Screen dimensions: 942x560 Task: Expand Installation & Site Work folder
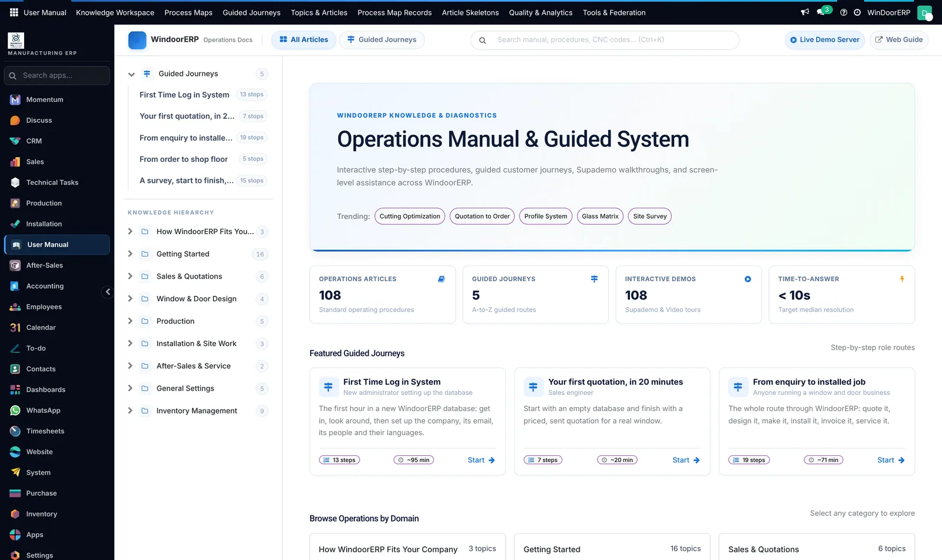click(x=130, y=344)
